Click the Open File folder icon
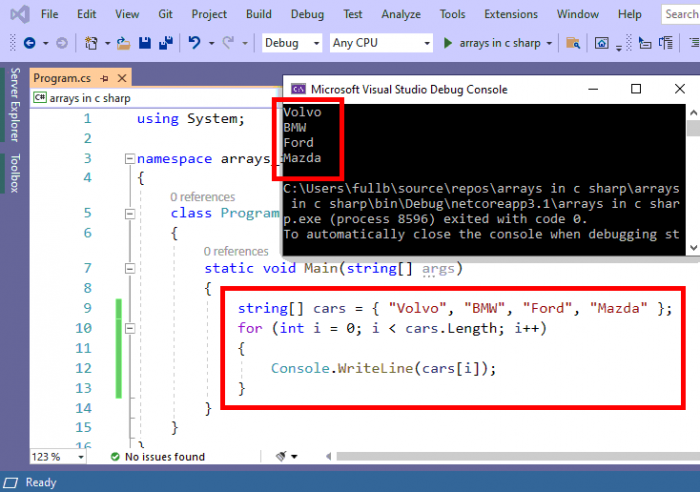This screenshot has height=492, width=700. [x=124, y=43]
